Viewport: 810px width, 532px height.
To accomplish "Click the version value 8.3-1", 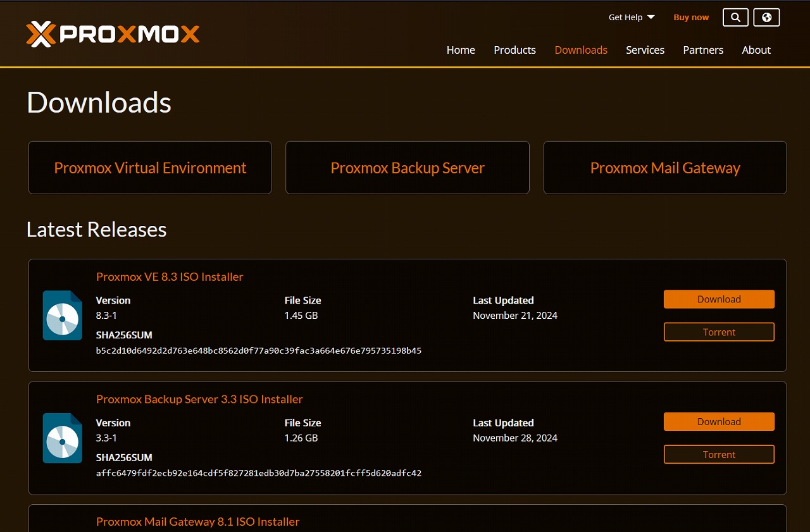I will click(106, 316).
